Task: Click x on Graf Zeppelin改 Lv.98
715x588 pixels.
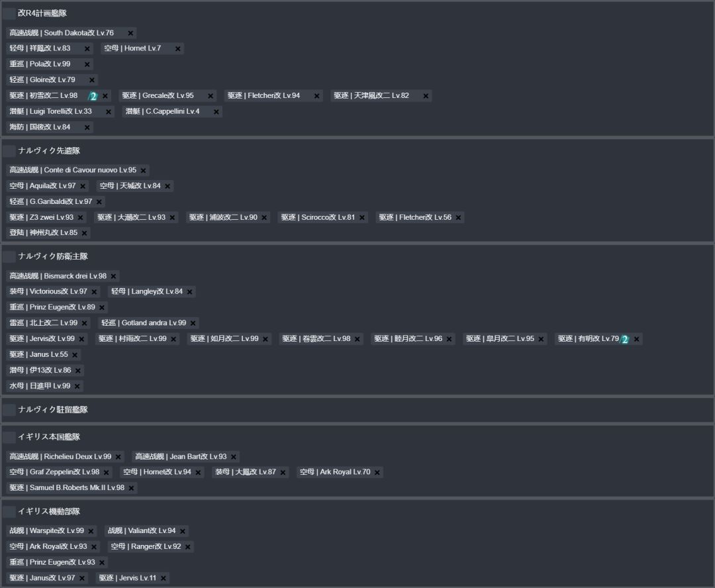Action: (x=106, y=473)
